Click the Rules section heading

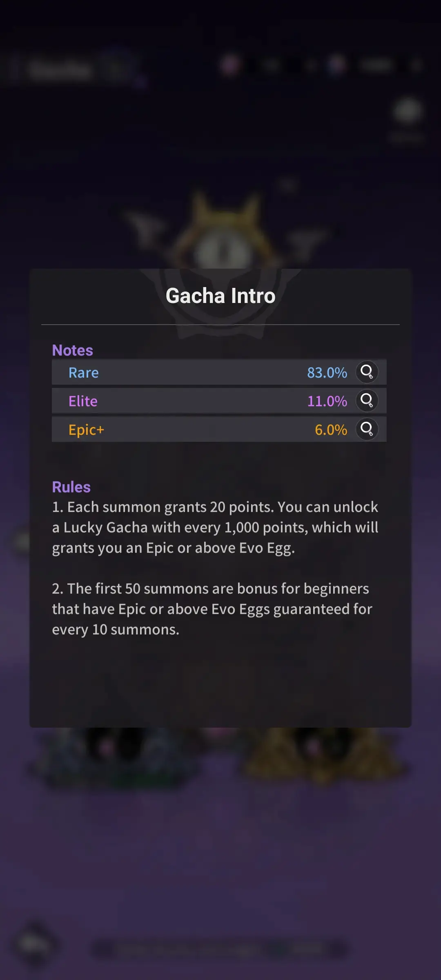[x=71, y=487]
